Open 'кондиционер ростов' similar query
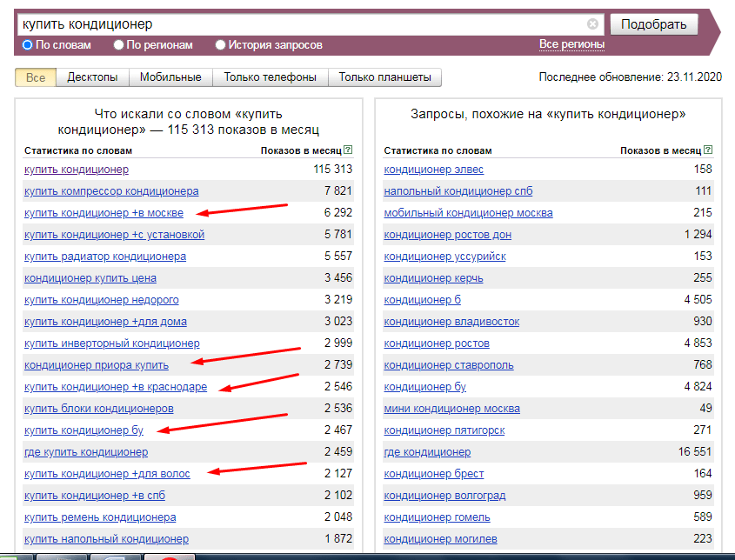735x560 pixels. tap(437, 343)
